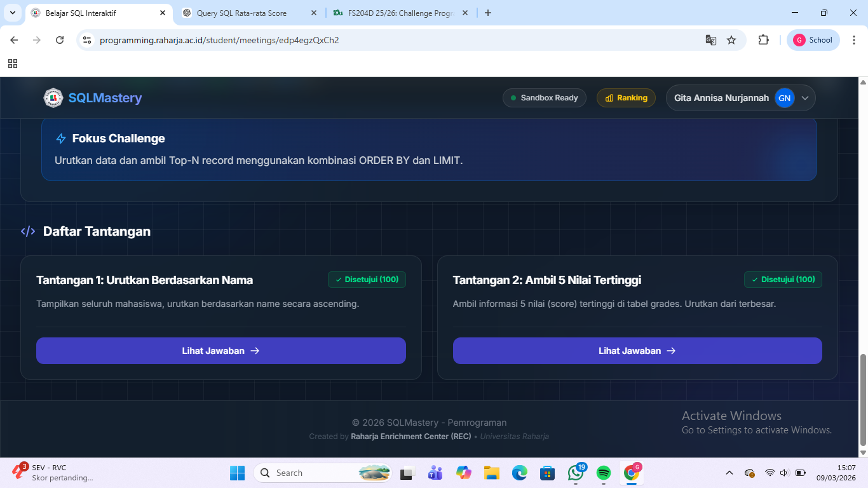Open Lihat Jawaban for Tantangan 2
Viewport: 868px width, 488px height.
(637, 351)
